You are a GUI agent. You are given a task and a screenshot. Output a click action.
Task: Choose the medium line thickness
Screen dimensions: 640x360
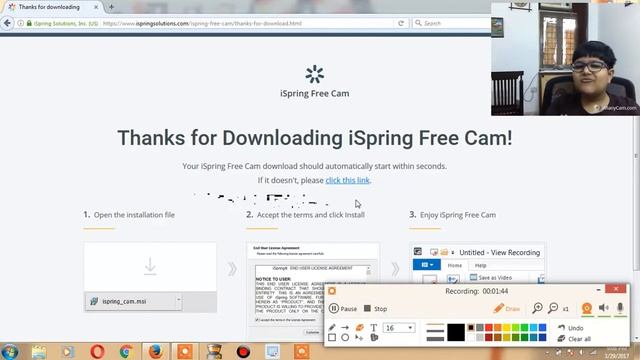[435, 331]
